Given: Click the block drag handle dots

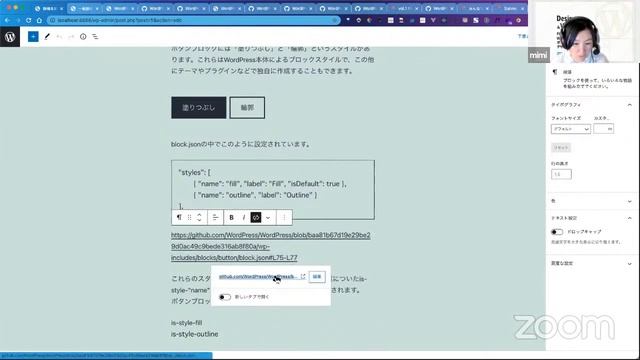Looking at the screenshot, I should [189, 218].
